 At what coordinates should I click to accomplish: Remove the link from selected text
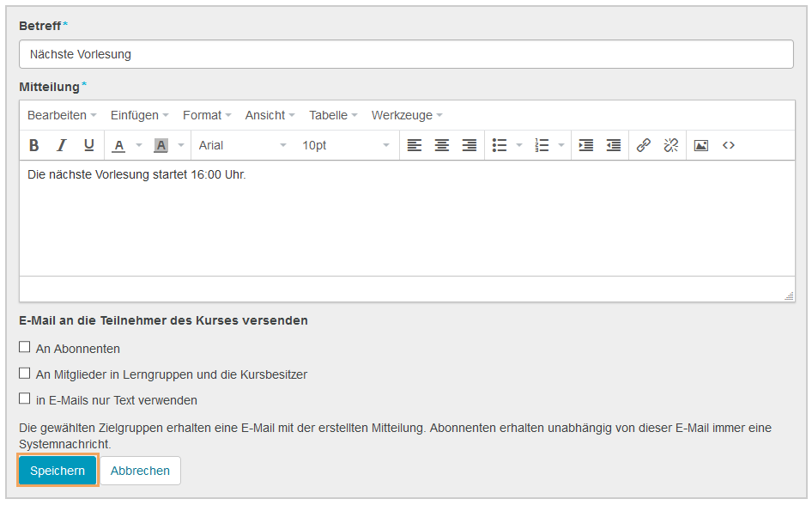pos(670,144)
